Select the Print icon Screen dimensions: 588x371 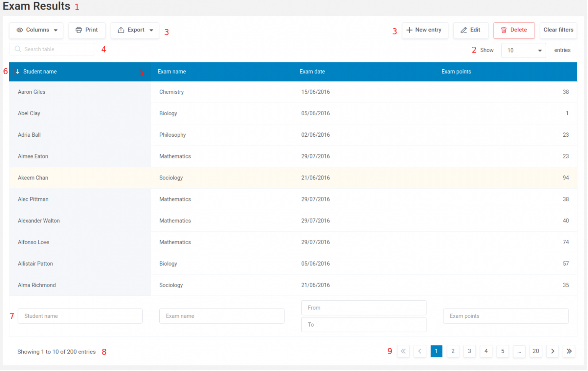79,30
